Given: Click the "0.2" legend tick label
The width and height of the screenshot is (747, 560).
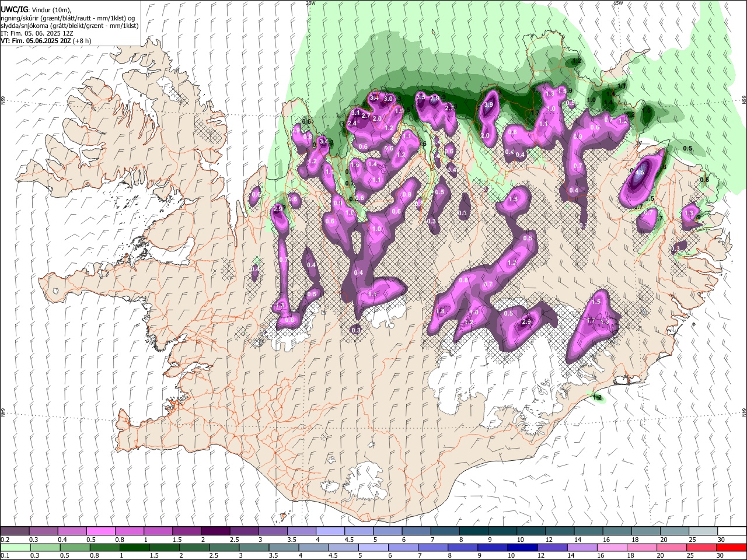Looking at the screenshot, I should point(5,540).
